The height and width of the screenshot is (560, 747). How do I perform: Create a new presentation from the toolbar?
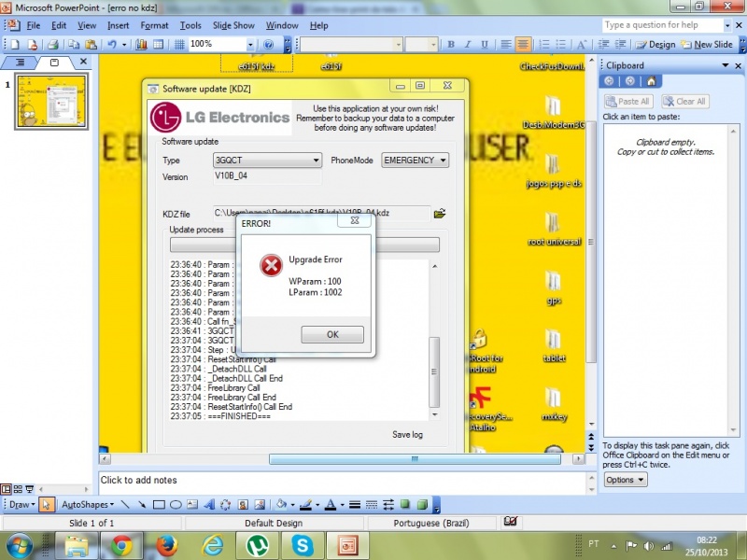click(15, 45)
